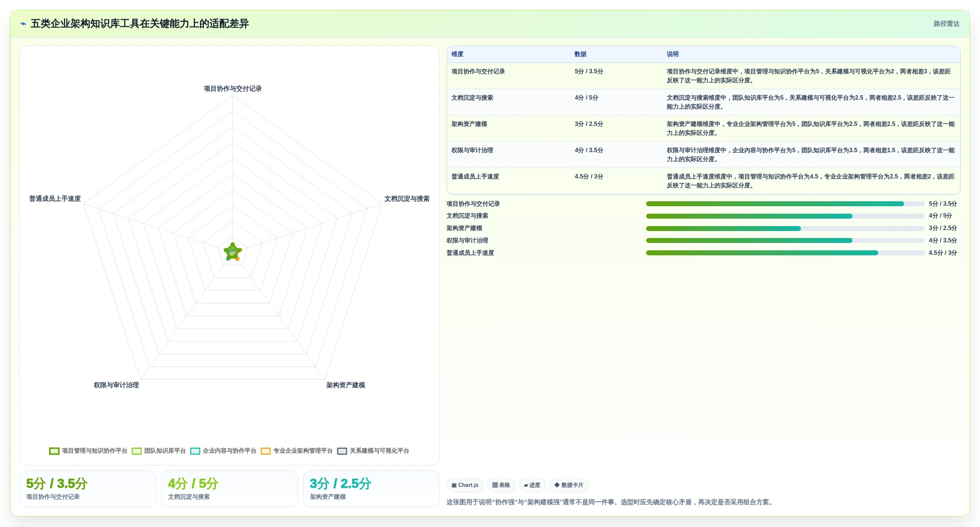Image resolution: width=980 pixels, height=527 pixels.
Task: Select table row 权限与审计治理
Action: 703,155
